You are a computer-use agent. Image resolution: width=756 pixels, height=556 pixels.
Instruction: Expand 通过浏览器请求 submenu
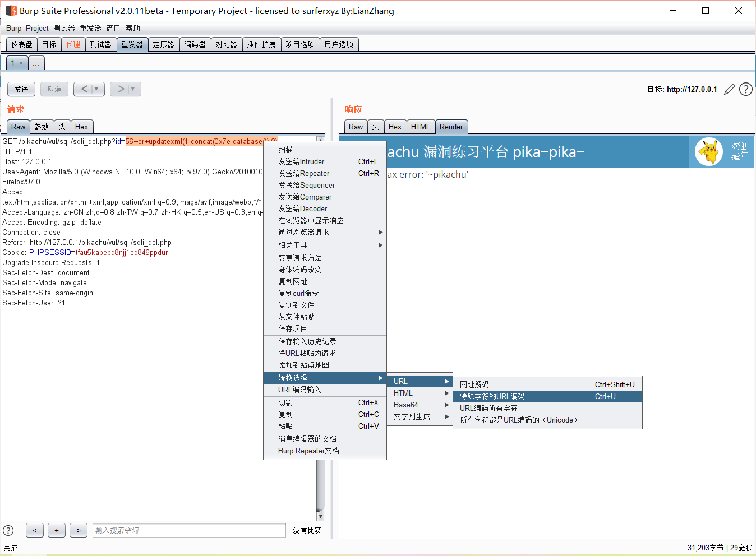pos(325,232)
